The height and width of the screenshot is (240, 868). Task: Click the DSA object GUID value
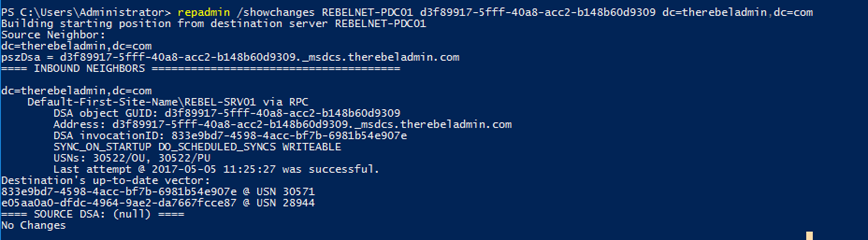282,114
